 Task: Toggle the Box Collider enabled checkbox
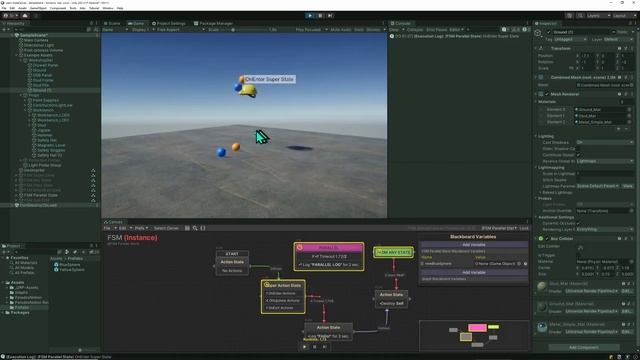547,238
